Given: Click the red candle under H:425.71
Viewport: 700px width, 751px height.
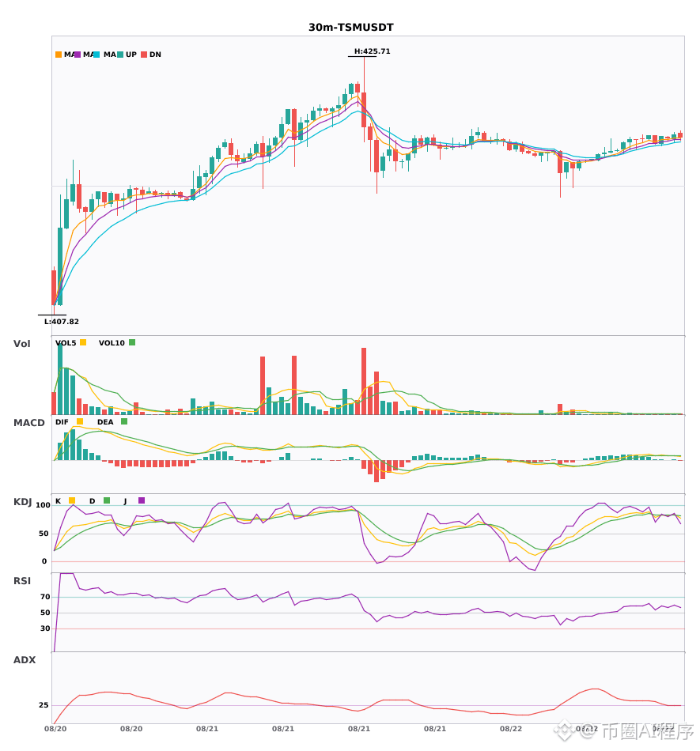Looking at the screenshot, I should tap(364, 110).
